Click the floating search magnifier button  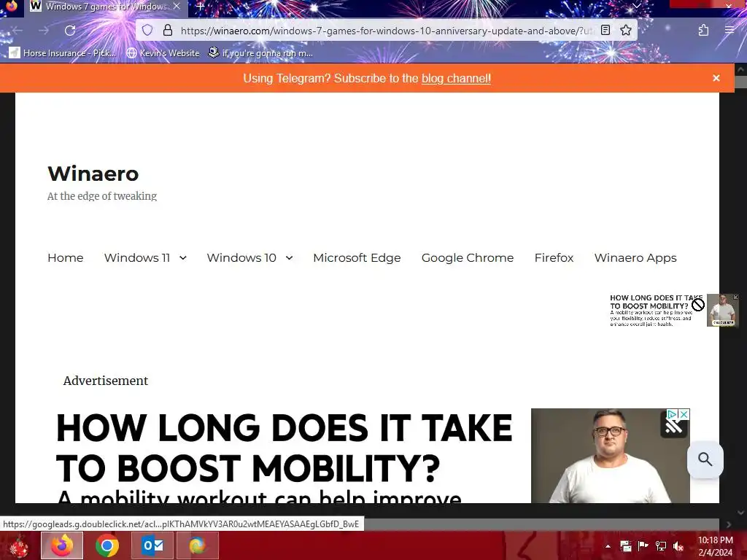tap(705, 459)
